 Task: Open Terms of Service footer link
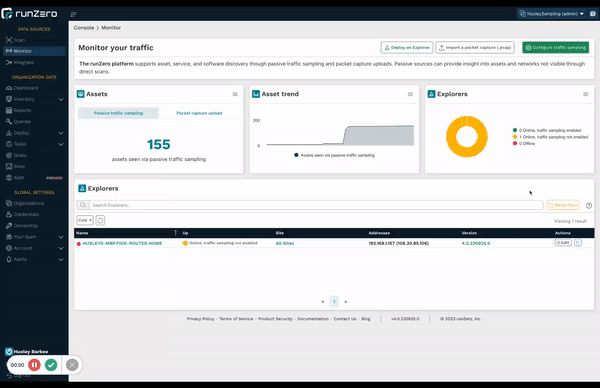pyautogui.click(x=236, y=319)
